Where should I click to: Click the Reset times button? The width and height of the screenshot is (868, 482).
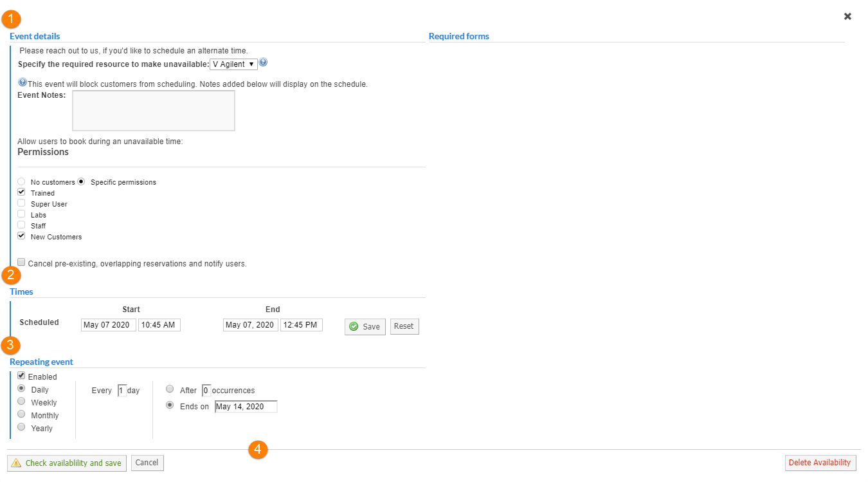(404, 326)
